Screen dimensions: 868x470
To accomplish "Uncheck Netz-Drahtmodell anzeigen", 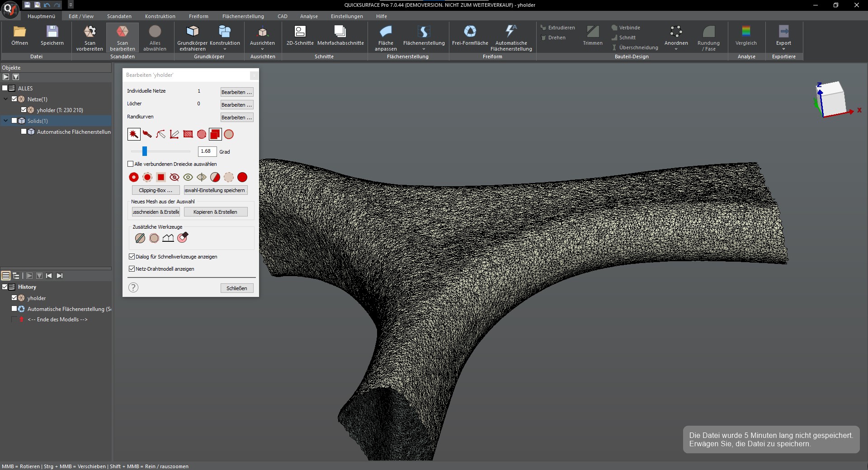I will pos(132,269).
